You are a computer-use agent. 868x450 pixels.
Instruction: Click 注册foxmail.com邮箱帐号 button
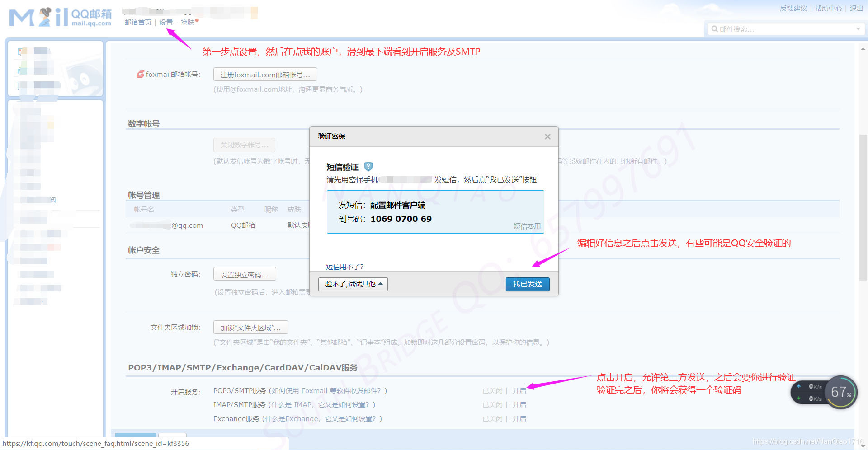(265, 74)
